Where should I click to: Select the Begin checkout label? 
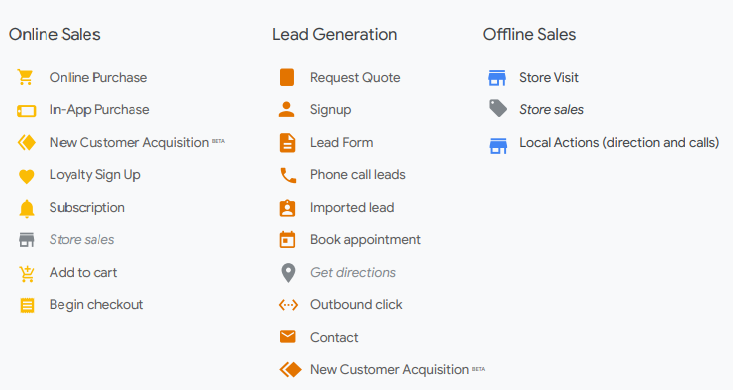tap(96, 304)
